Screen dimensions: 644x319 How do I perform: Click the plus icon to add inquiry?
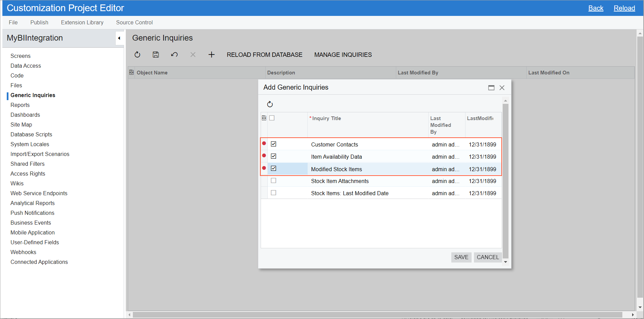click(x=211, y=55)
